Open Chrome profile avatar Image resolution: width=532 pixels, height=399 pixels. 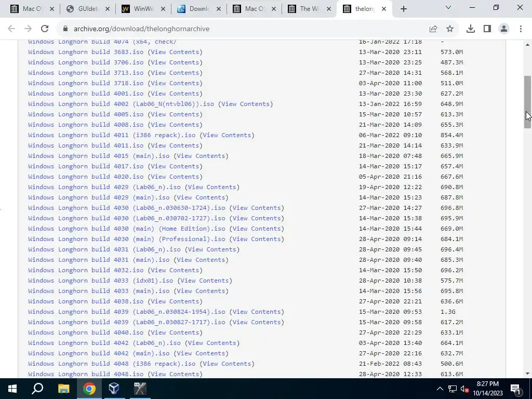coord(504,29)
